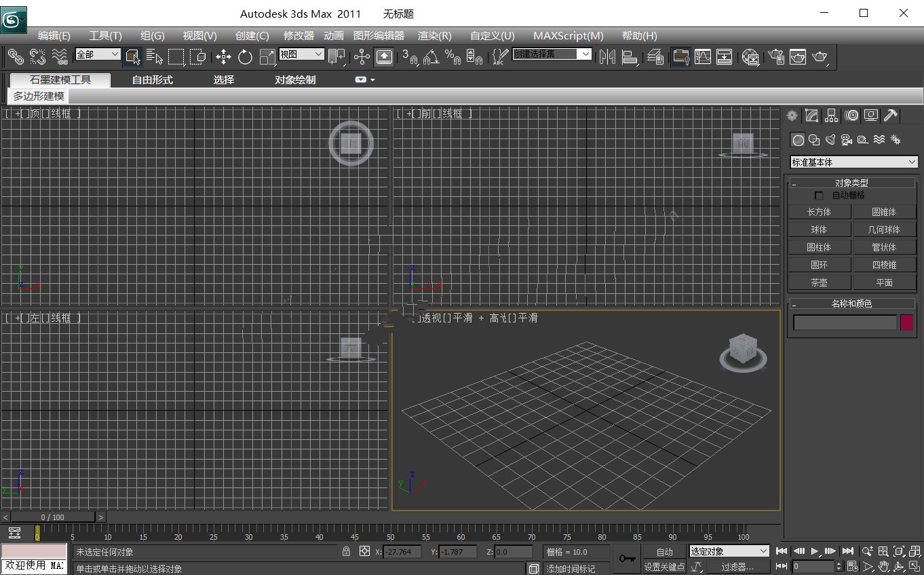The height and width of the screenshot is (575, 924).
Task: Open the 视图 reference coordinate dropdown
Action: tap(302, 54)
